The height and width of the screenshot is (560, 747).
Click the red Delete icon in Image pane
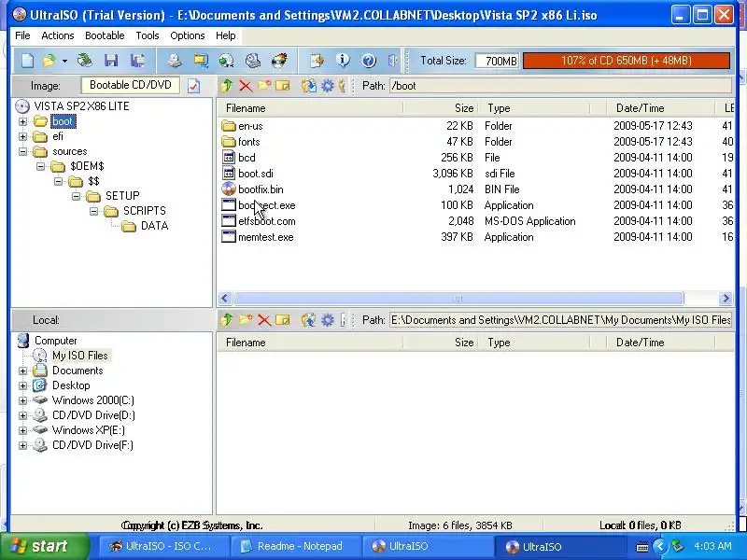click(x=246, y=86)
